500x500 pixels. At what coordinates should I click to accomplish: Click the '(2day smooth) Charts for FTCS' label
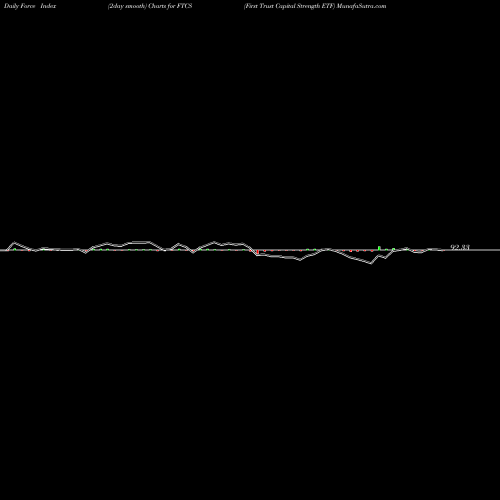coord(150,6)
